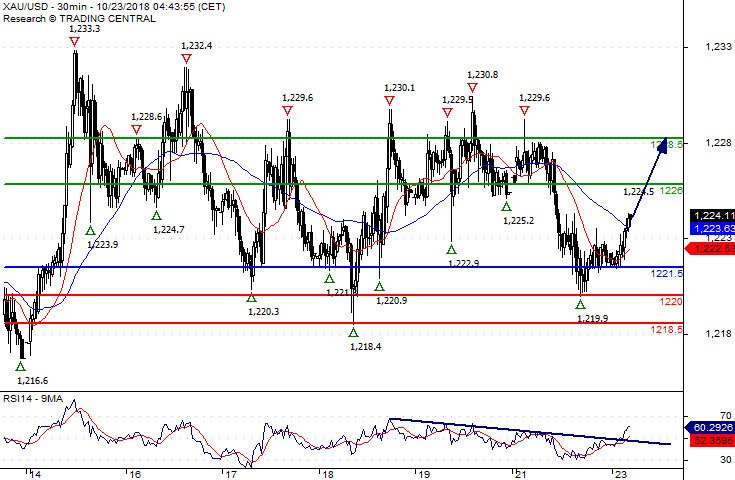Click the 1,225.2 low price label
The height and width of the screenshot is (480, 735).
pyautogui.click(x=518, y=220)
